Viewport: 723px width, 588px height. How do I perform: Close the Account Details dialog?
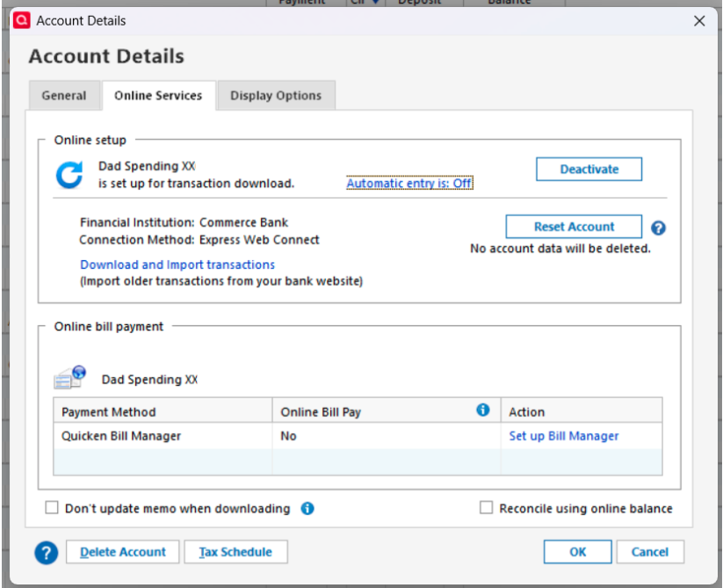(x=699, y=21)
